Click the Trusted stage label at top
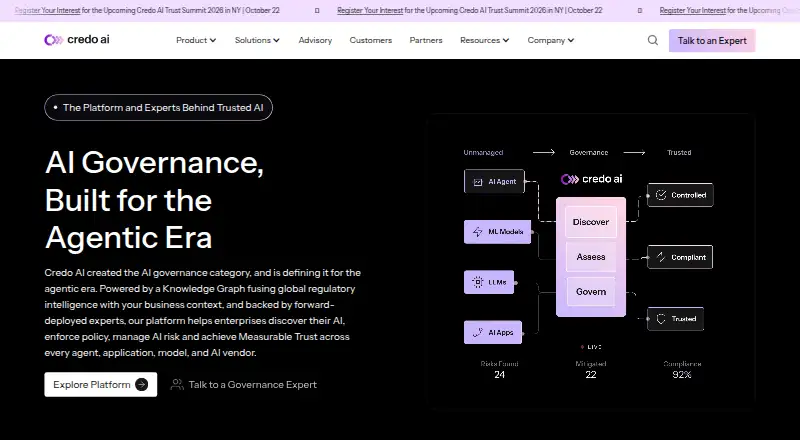Screen dimensions: 800x440 (679, 152)
